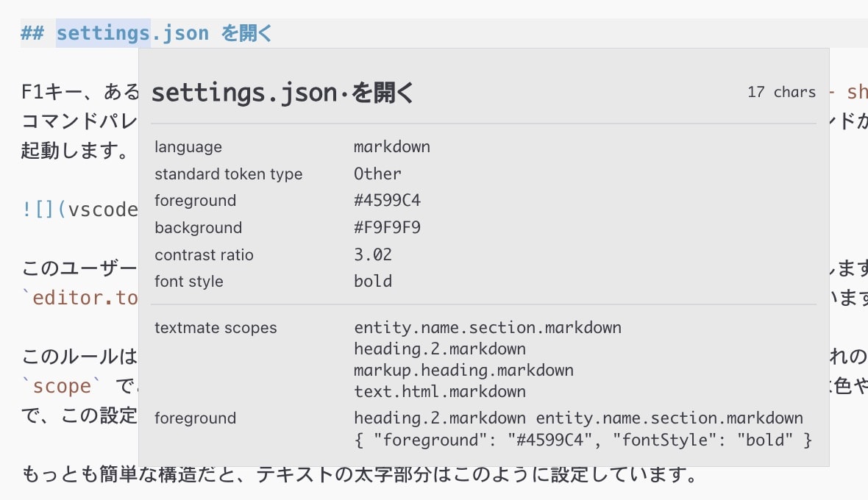868x500 pixels.
Task: Click the foreground hex value #4599C4
Action: (387, 201)
